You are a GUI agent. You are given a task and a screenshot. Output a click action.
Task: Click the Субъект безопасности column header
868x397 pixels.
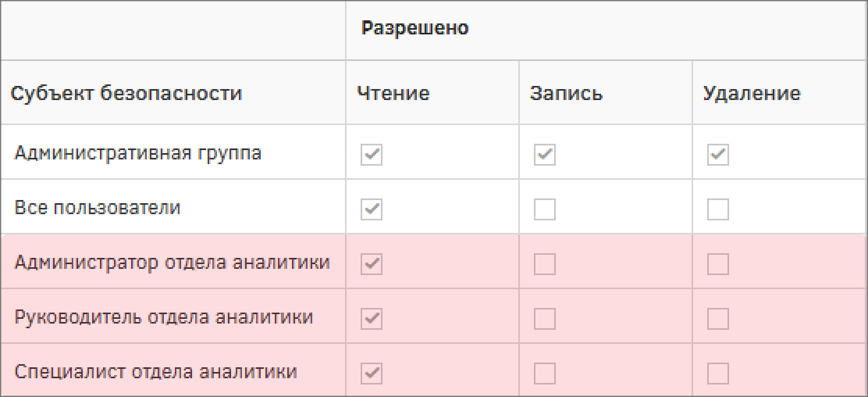pos(126,94)
